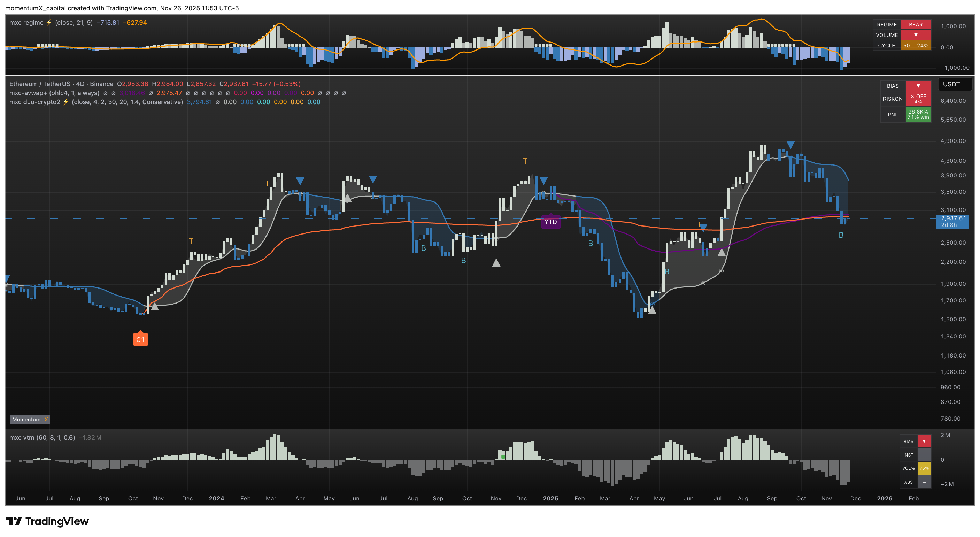Click the orange C1 marker label

click(140, 339)
